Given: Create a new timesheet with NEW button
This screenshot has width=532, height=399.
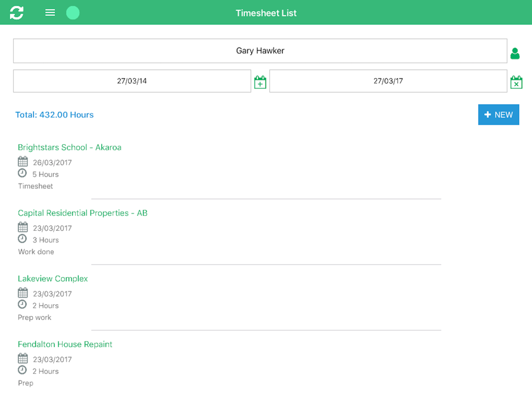Looking at the screenshot, I should pos(498,115).
